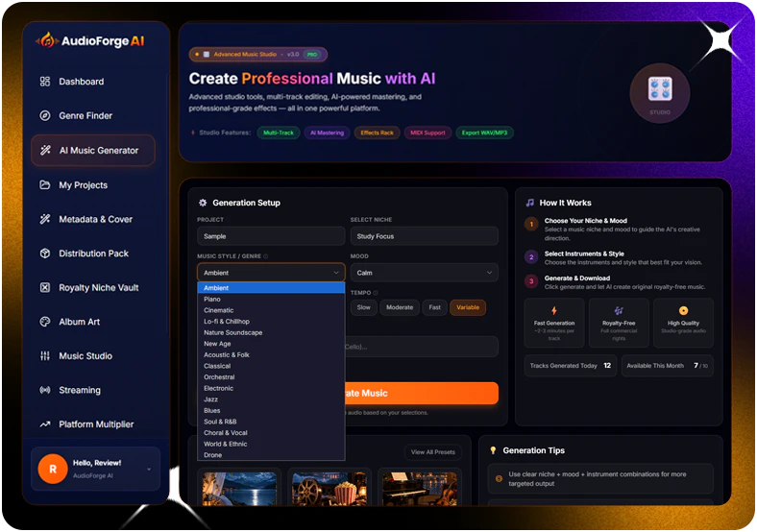Choose Jazz from the genre list
The image size is (757, 532).
pos(271,399)
